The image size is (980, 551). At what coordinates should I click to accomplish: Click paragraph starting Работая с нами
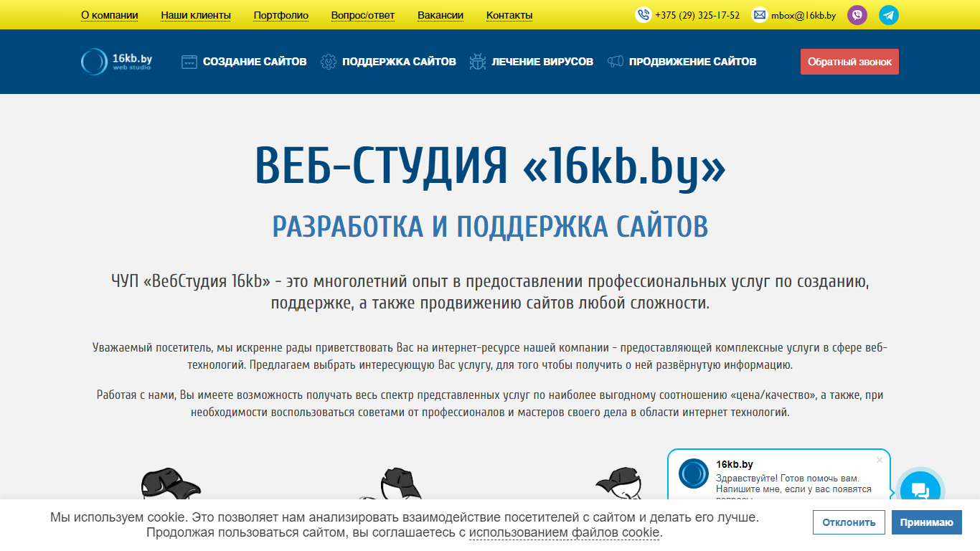pos(490,404)
